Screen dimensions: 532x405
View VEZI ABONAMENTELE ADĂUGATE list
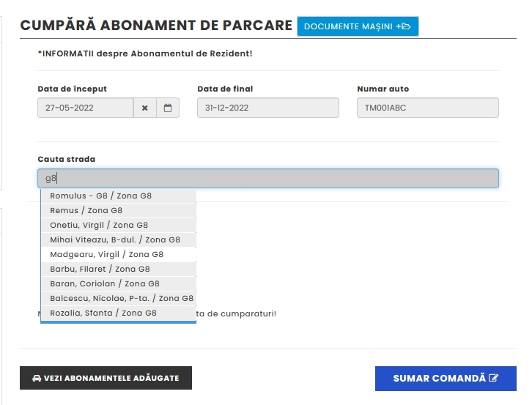click(106, 378)
